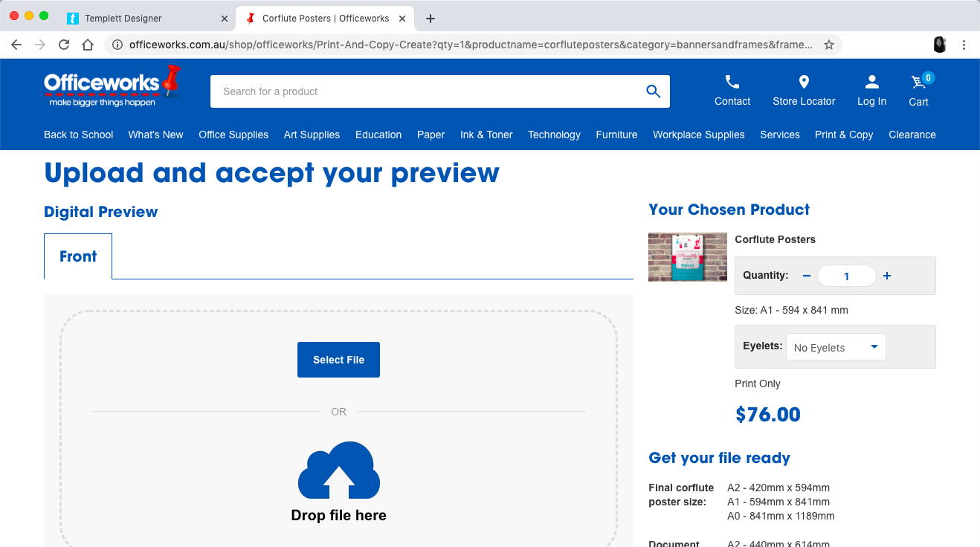980x547 pixels.
Task: Open the Cart icon
Action: pos(920,81)
